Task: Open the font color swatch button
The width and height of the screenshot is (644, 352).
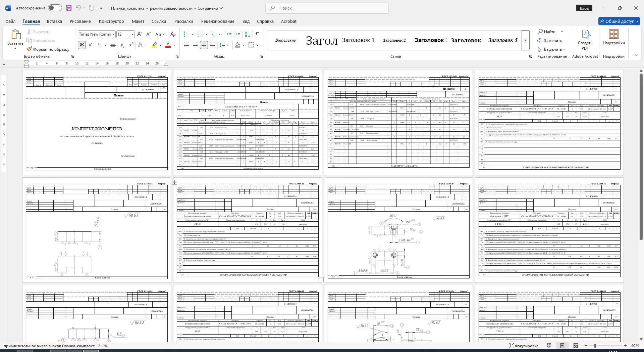Action: click(x=168, y=45)
